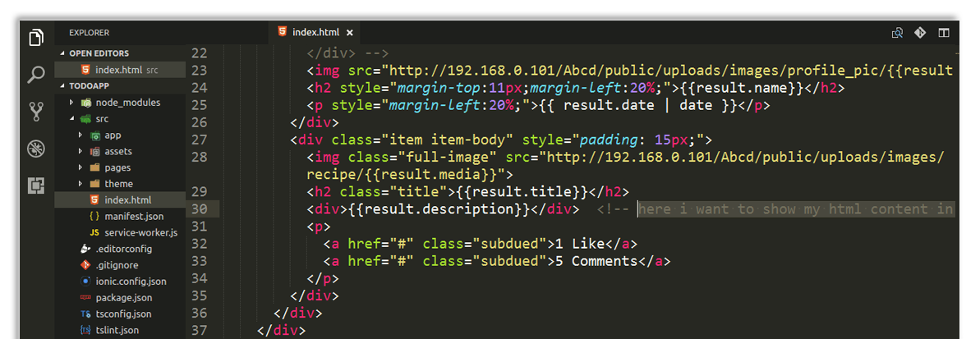Open manifest.json in the file tree
Viewport: 980px width, 339px height.
click(134, 217)
